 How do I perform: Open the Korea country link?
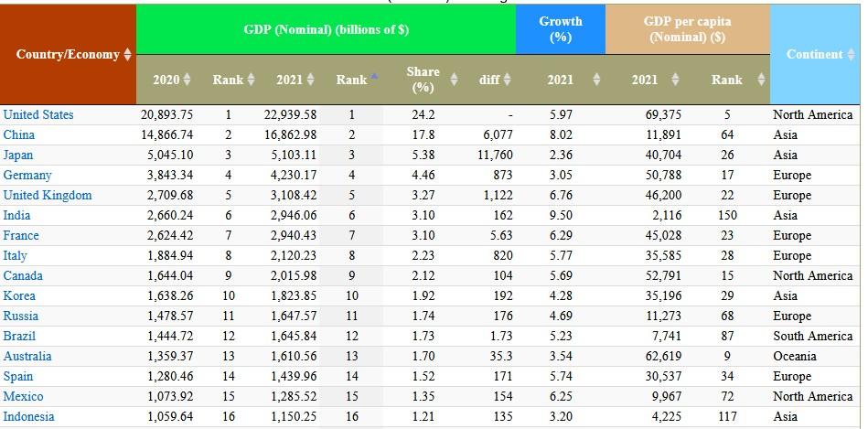[x=19, y=295]
